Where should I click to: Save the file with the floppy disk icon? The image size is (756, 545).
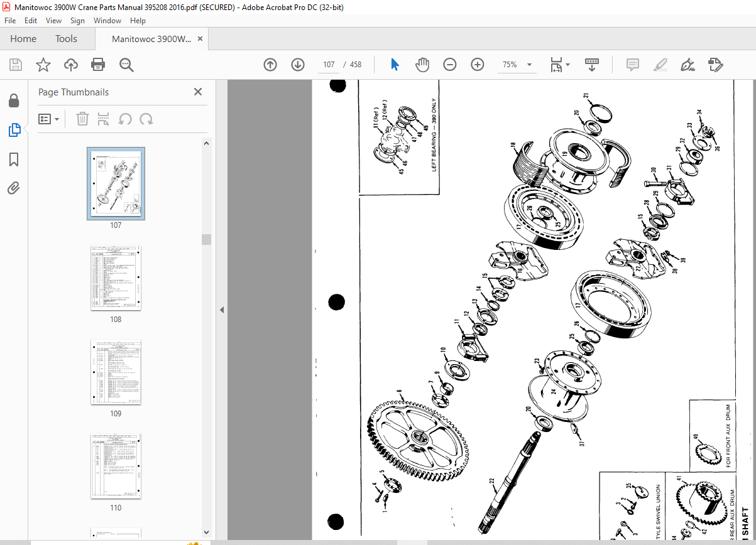16,65
